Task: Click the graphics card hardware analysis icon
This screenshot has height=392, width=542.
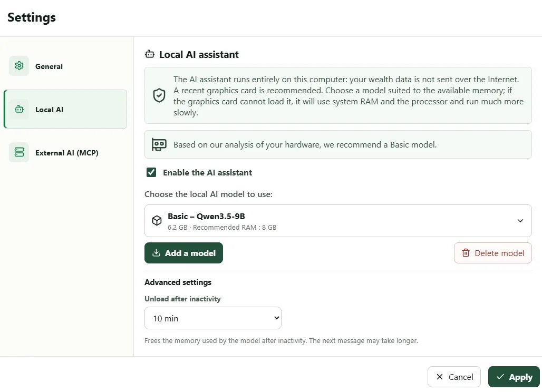Action: tap(159, 144)
